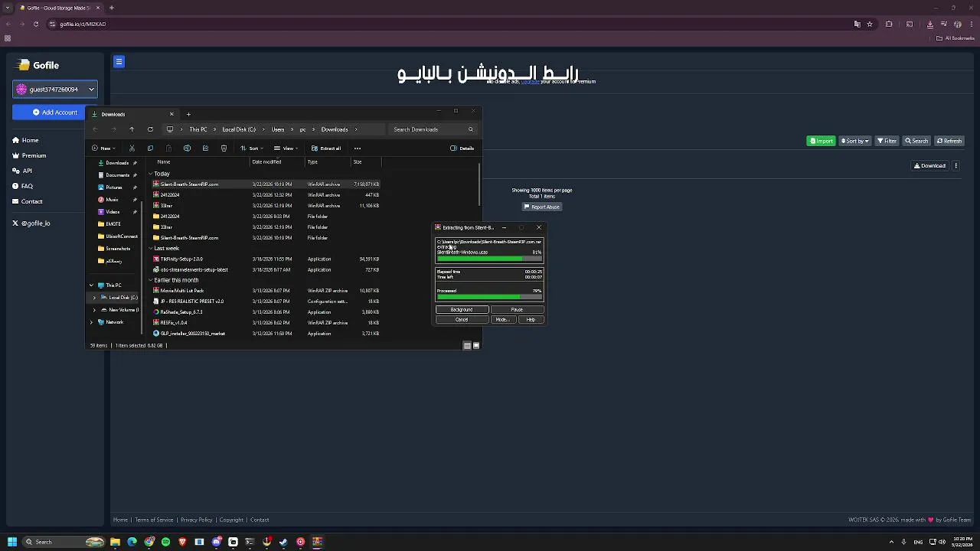Open Gofile API page in sidebar
The height and width of the screenshot is (551, 980).
point(22,171)
